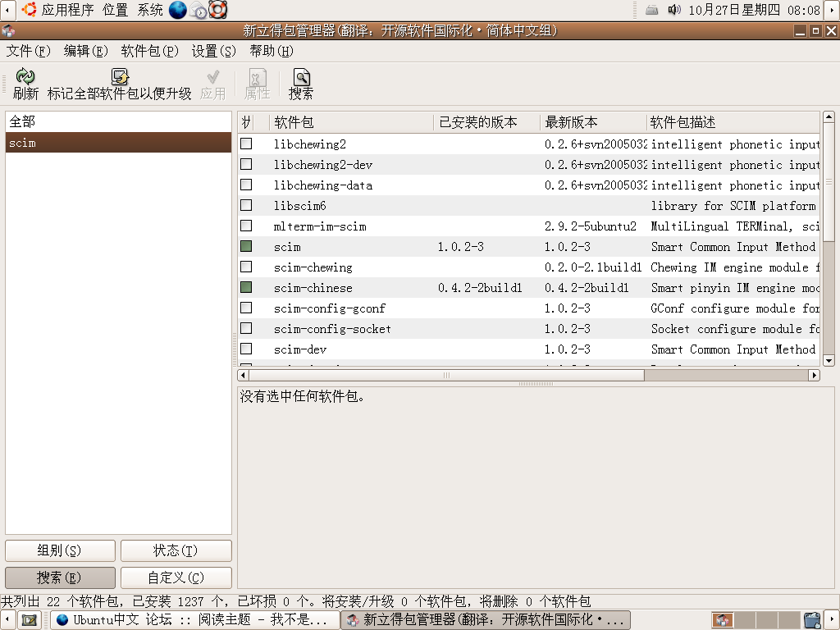The image size is (840, 630).
Task: Open the 文件(F) menu
Action: coord(29,51)
